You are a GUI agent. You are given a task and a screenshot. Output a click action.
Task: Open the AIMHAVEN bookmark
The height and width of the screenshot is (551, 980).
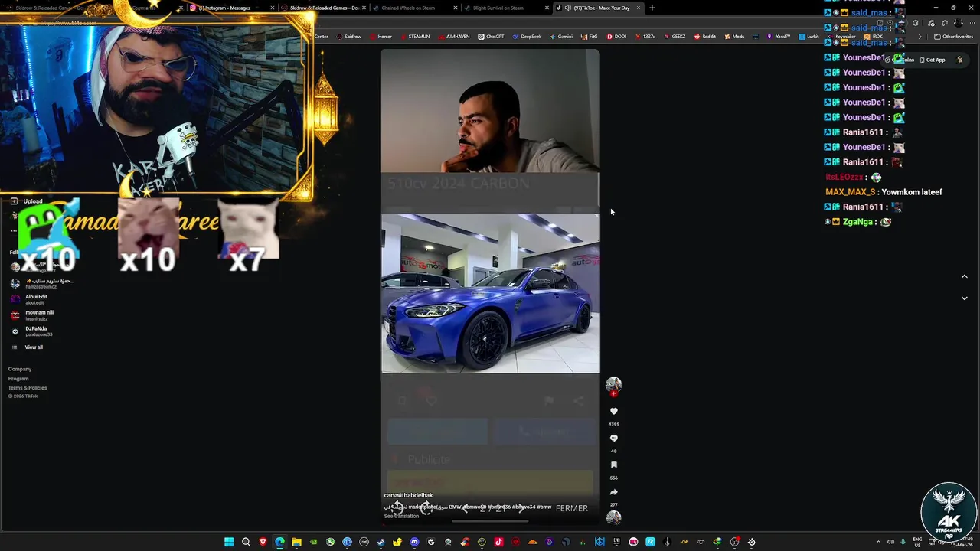(x=454, y=37)
